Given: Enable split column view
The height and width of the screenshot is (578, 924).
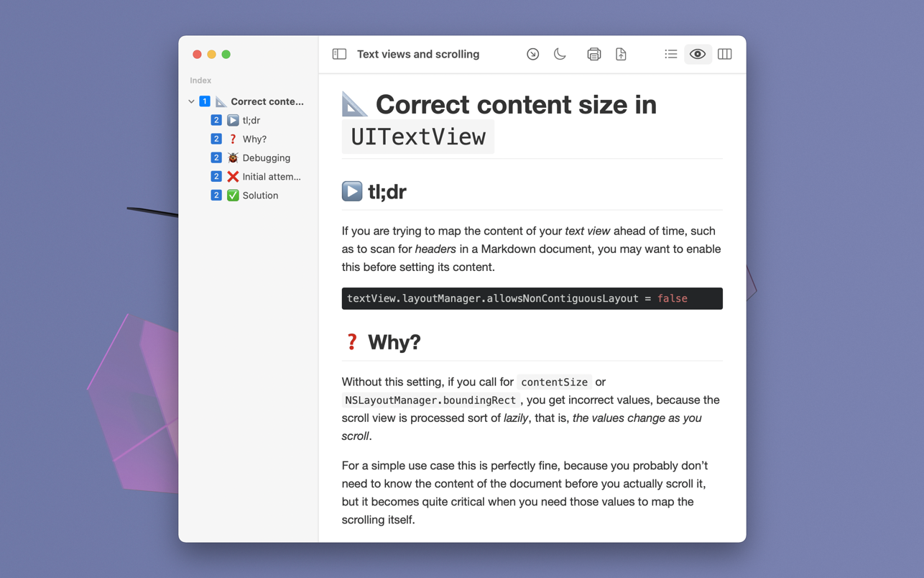Looking at the screenshot, I should 724,55.
